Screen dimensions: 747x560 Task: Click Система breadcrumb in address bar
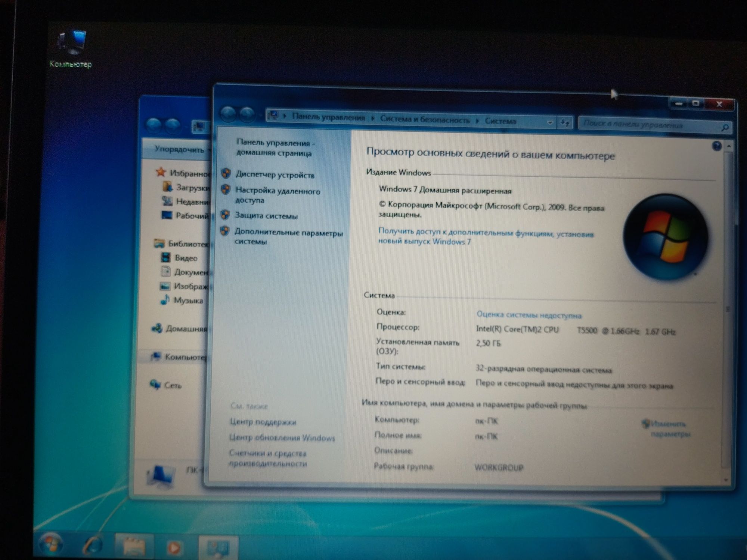(x=500, y=121)
